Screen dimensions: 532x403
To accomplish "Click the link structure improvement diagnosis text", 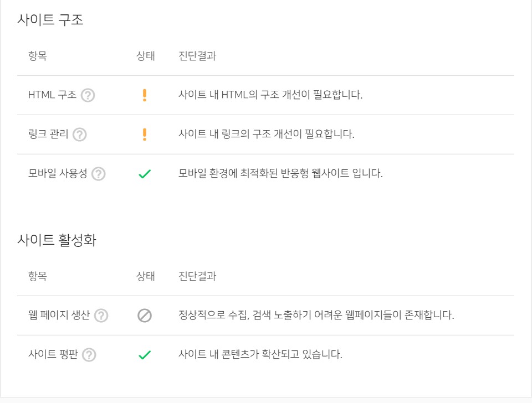I will pos(266,135).
